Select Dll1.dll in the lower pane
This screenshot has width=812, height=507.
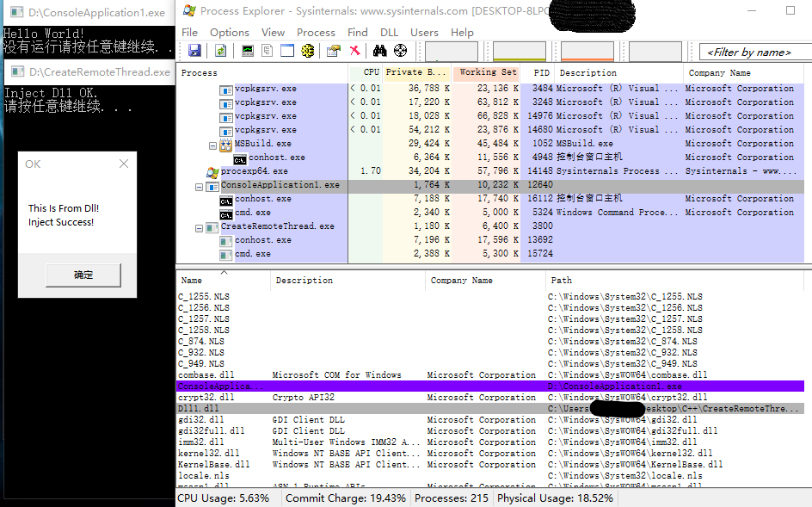point(198,409)
